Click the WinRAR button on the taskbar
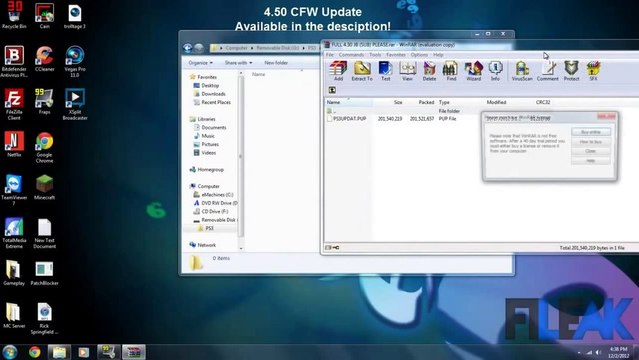 134,352
